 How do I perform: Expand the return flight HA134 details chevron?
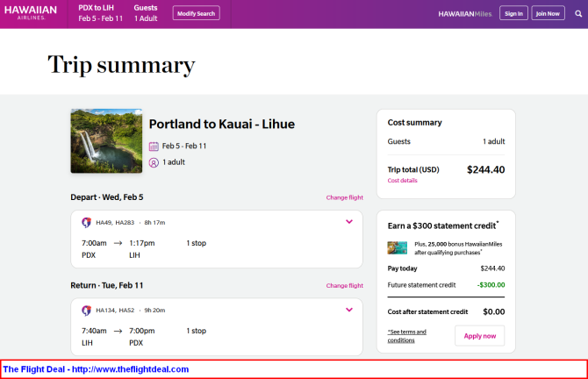point(349,310)
